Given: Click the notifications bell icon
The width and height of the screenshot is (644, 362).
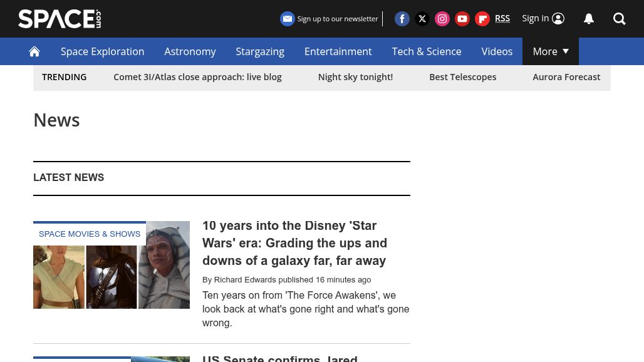Looking at the screenshot, I should coord(589,19).
